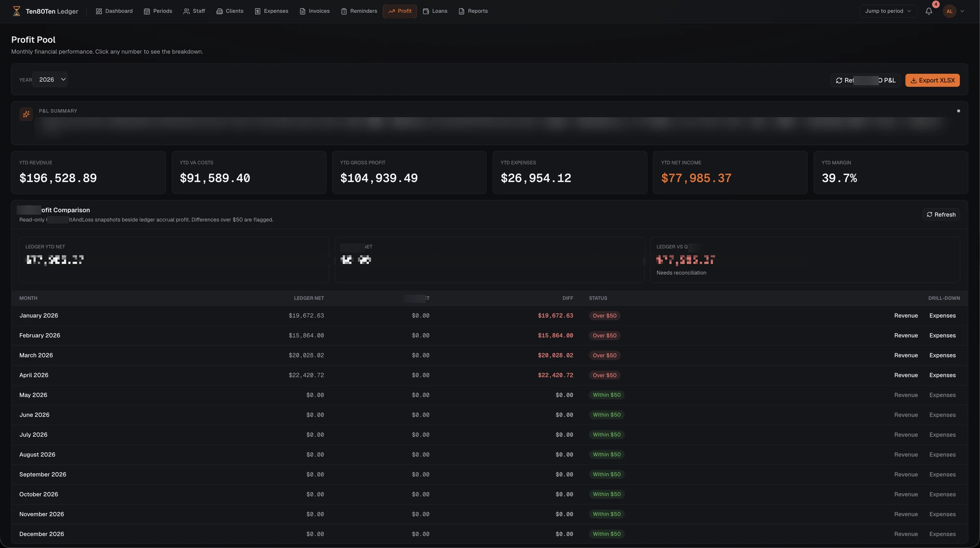Open notifications via the bell icon

[x=928, y=11]
